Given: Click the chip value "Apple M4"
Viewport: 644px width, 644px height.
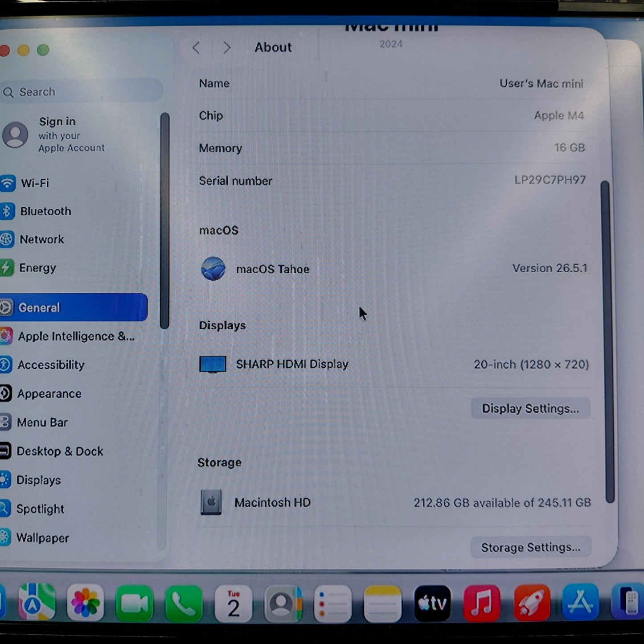Looking at the screenshot, I should pos(559,115).
